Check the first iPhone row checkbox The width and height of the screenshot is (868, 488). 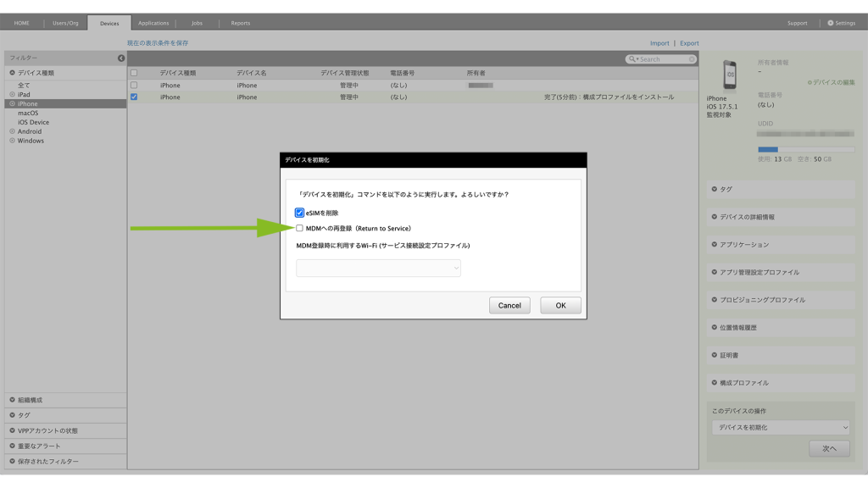point(134,86)
